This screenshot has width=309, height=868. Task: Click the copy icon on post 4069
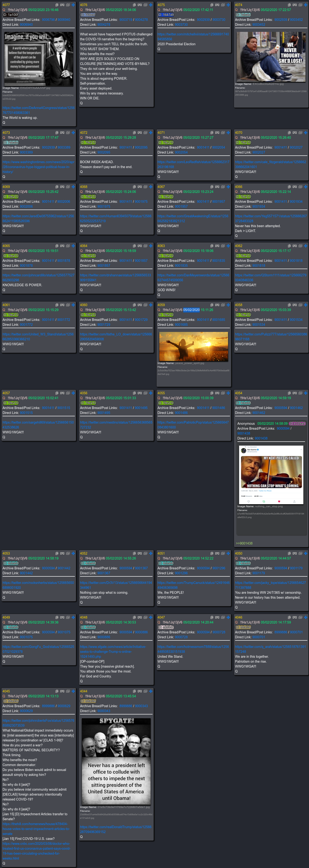tap(57, 187)
